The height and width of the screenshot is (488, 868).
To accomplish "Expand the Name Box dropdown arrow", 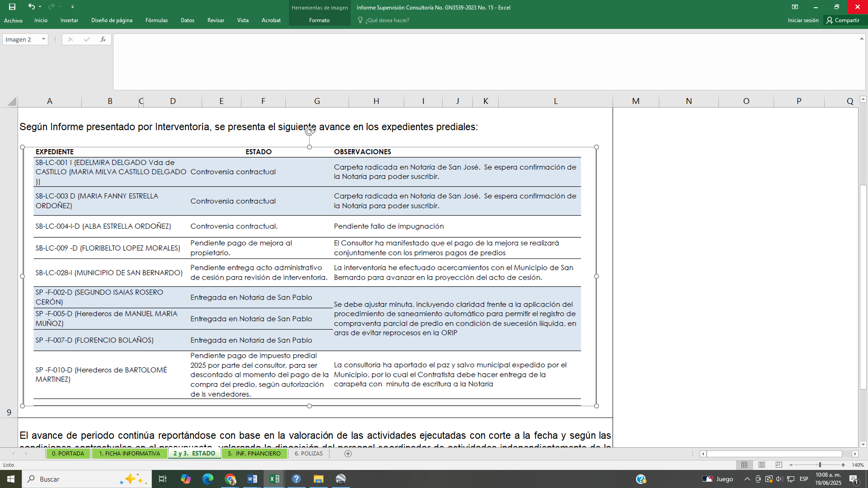I will (43, 39).
